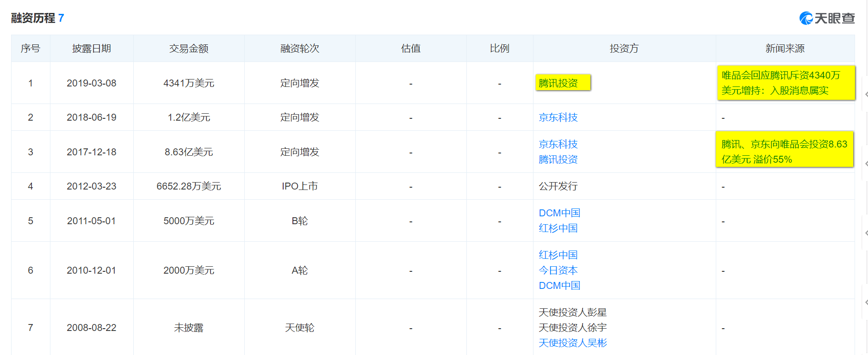The height and width of the screenshot is (355, 868).
Task: Select amount cell 6652.28万美元
Action: coord(189,186)
